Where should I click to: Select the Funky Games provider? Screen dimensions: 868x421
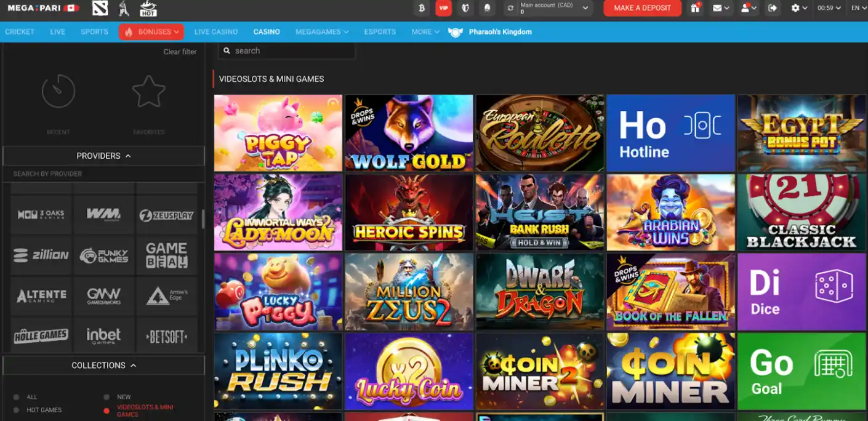103,255
